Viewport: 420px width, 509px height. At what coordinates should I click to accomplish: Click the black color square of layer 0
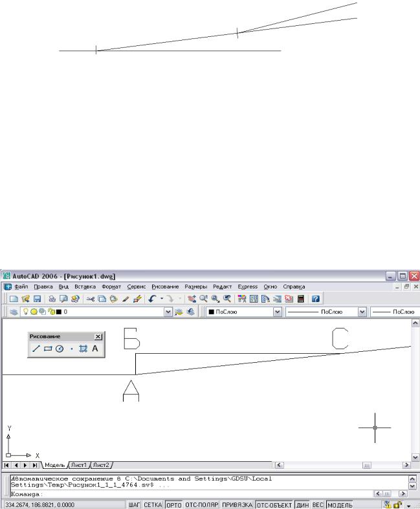coord(59,312)
